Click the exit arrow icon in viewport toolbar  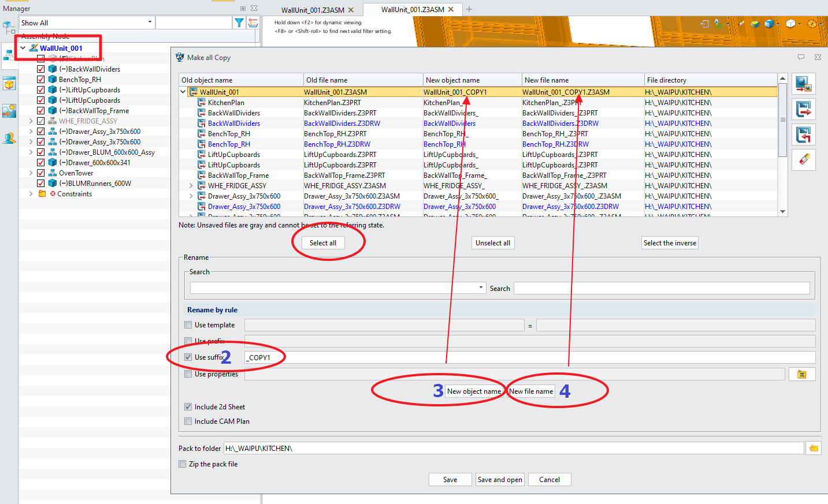(x=704, y=24)
